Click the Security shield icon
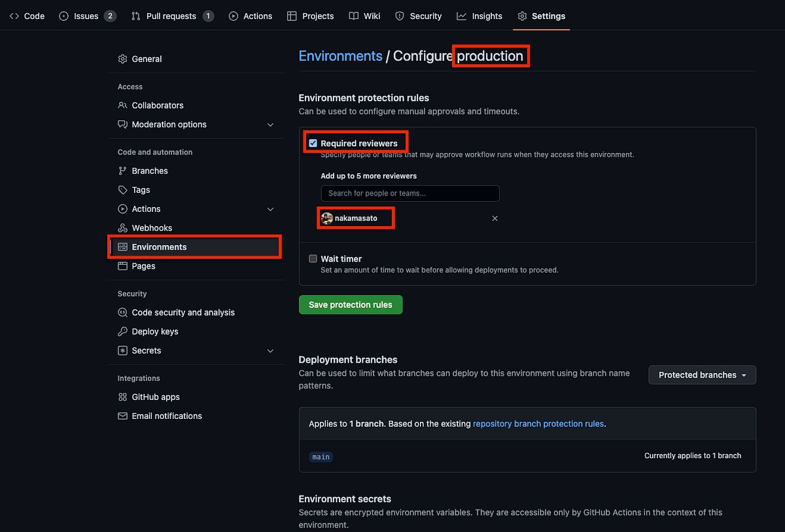The image size is (785, 532). click(x=399, y=16)
